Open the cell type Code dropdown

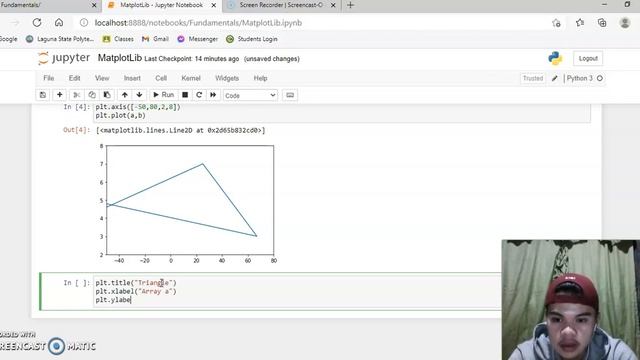pos(250,96)
